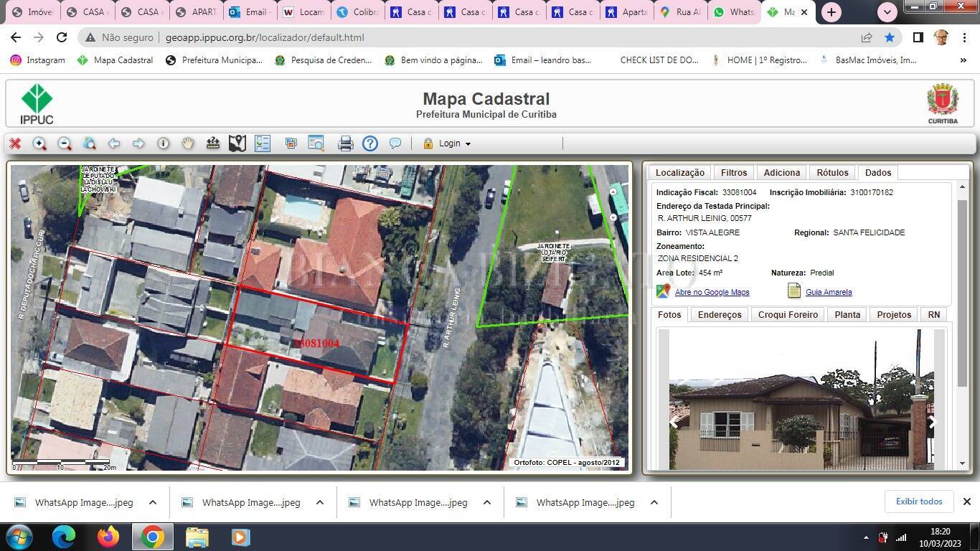Open the Help question mark icon
The width and height of the screenshot is (980, 551).
coord(369,143)
